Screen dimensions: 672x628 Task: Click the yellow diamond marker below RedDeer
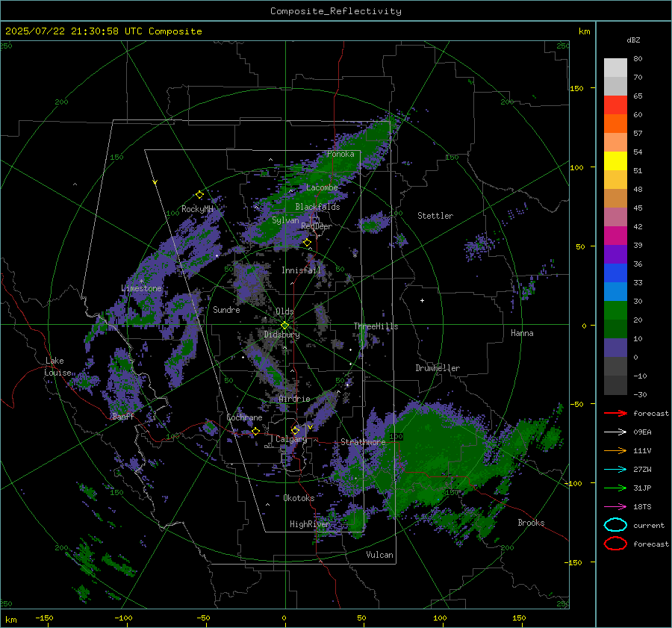(x=307, y=243)
